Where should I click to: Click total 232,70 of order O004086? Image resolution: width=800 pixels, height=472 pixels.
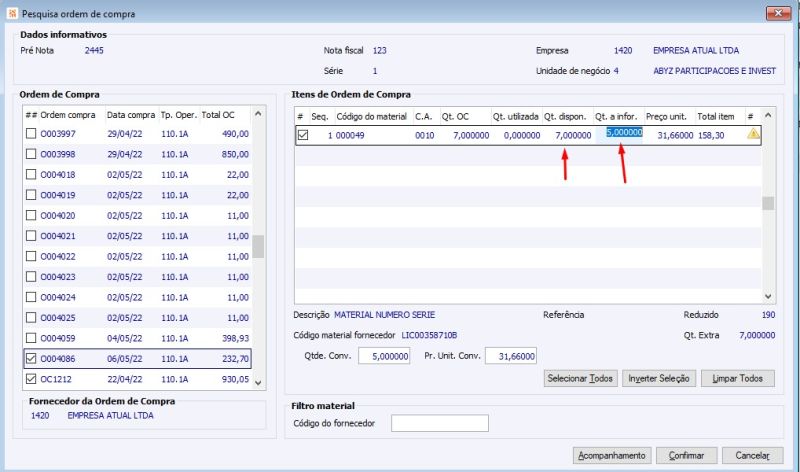[235, 359]
